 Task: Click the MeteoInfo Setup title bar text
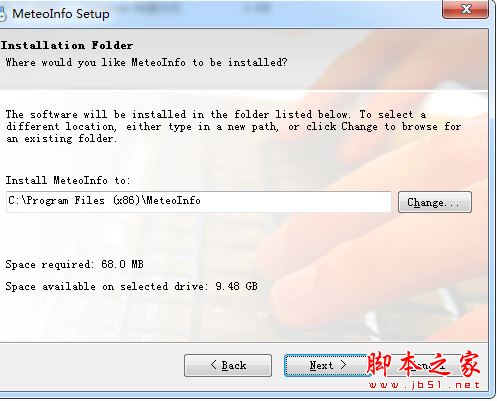pos(61,14)
